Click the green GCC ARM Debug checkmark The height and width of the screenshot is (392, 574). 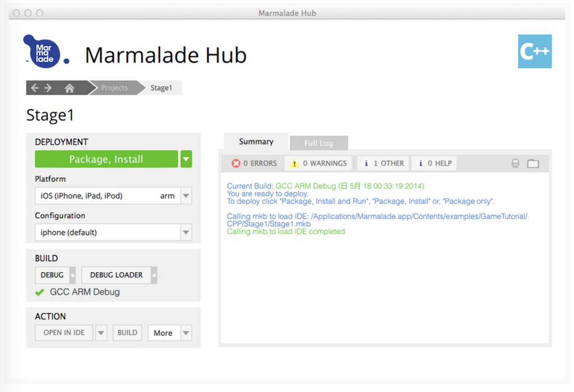pyautogui.click(x=40, y=292)
